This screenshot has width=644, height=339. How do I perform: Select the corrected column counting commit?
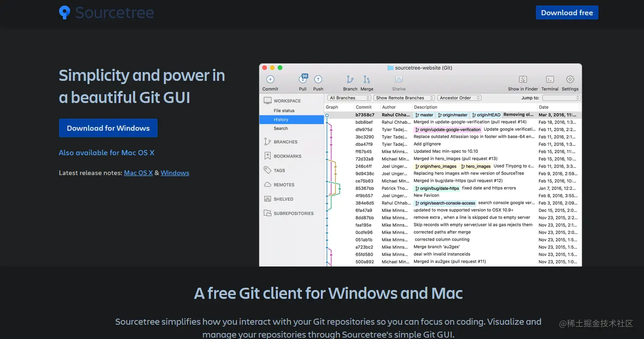click(x=453, y=240)
